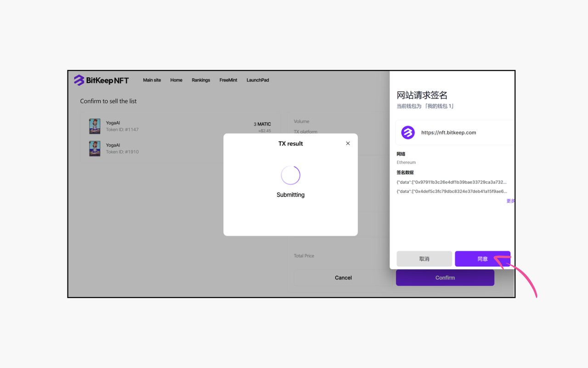Click the Submitting status text
The width and height of the screenshot is (588, 368).
click(290, 195)
